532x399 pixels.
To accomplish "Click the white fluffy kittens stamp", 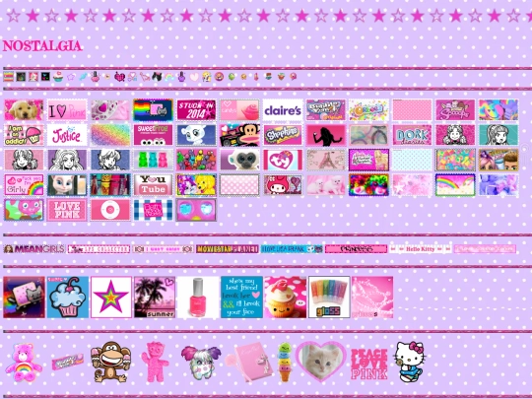I will (326, 185).
